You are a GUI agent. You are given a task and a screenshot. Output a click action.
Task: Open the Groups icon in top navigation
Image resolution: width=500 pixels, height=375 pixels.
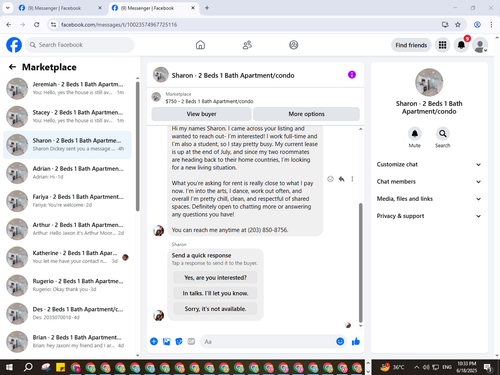click(x=294, y=45)
